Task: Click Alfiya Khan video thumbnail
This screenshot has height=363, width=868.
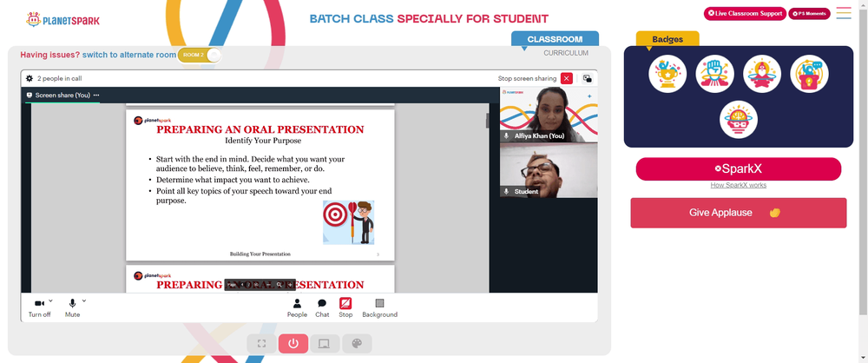Action: pyautogui.click(x=549, y=115)
